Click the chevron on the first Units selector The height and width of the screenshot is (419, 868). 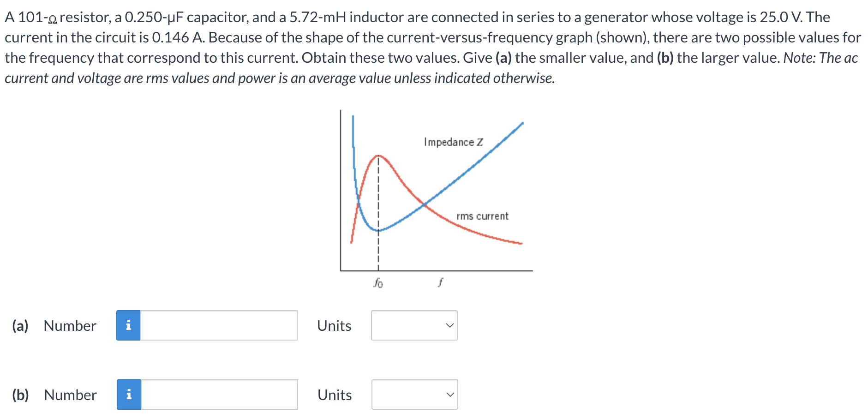[449, 326]
